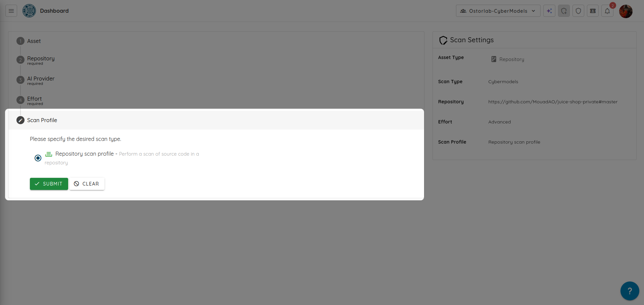Click the juice-shop-private repository URL
The width and height of the screenshot is (644, 305).
pos(553,102)
